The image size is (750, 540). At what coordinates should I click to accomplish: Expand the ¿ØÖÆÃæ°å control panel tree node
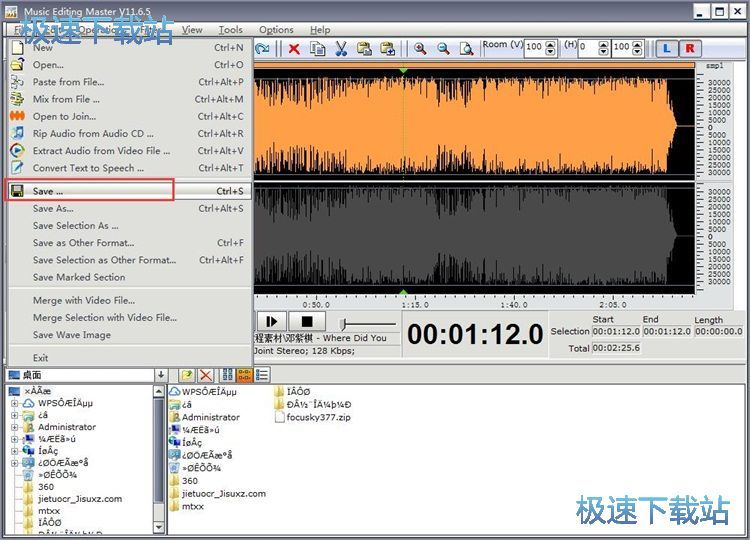[14, 463]
